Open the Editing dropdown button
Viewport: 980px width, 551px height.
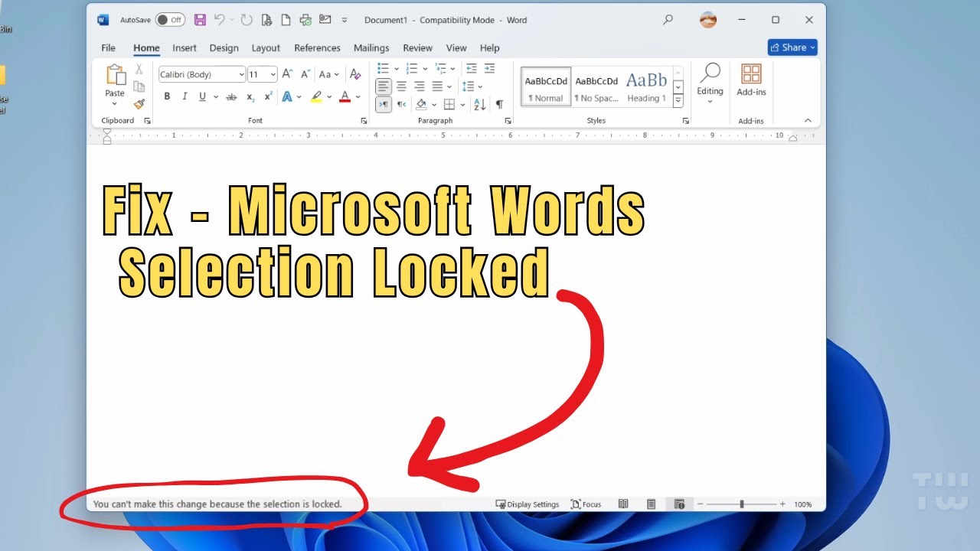710,83
